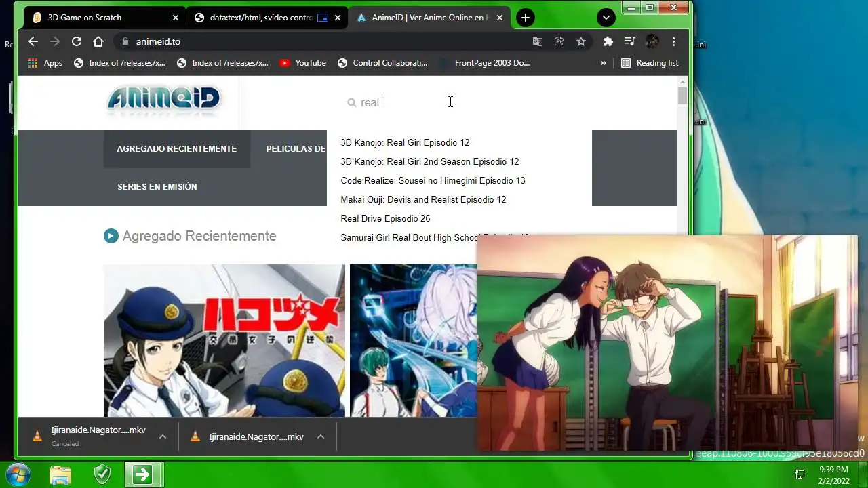This screenshot has width=868, height=488.
Task: Open the translate page icon
Action: coord(538,41)
